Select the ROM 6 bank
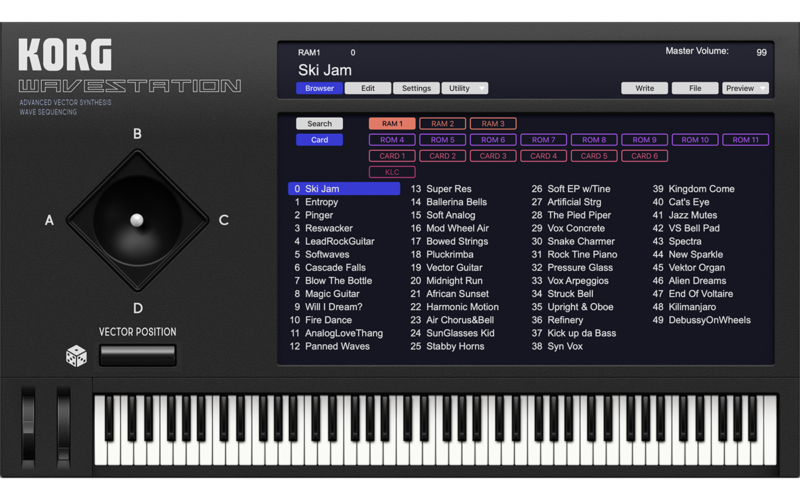The image size is (800, 500). (493, 140)
